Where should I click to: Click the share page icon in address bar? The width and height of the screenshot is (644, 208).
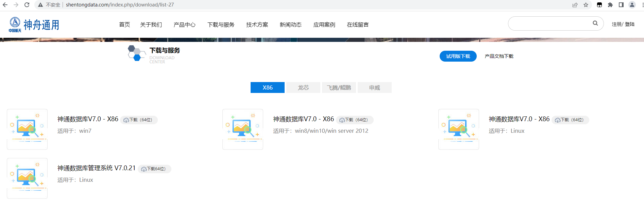point(575,5)
